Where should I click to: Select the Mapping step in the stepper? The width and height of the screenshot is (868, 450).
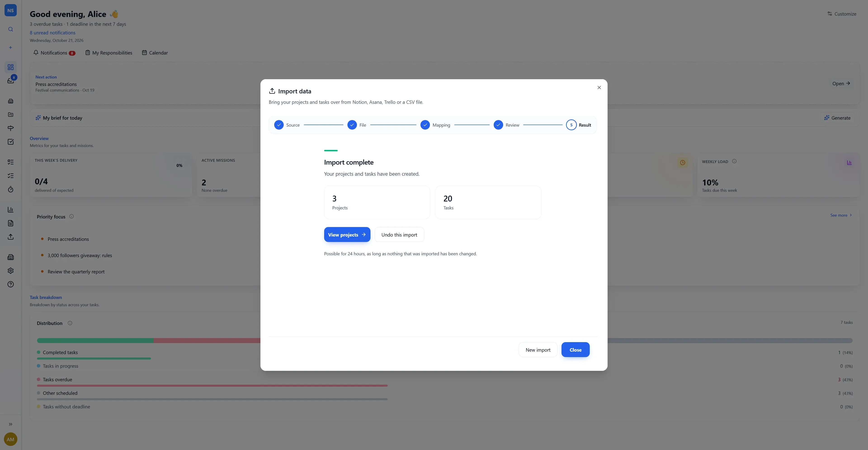[x=435, y=125]
